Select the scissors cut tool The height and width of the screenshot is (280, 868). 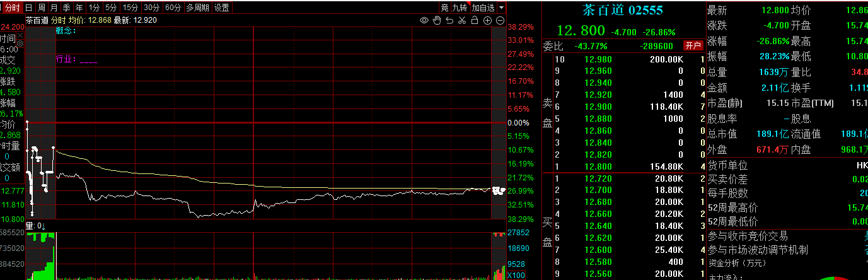(x=462, y=21)
